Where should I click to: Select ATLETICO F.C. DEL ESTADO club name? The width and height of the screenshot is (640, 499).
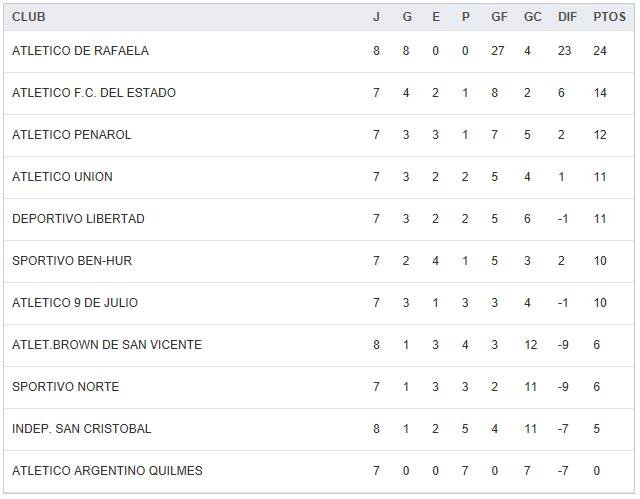[94, 93]
